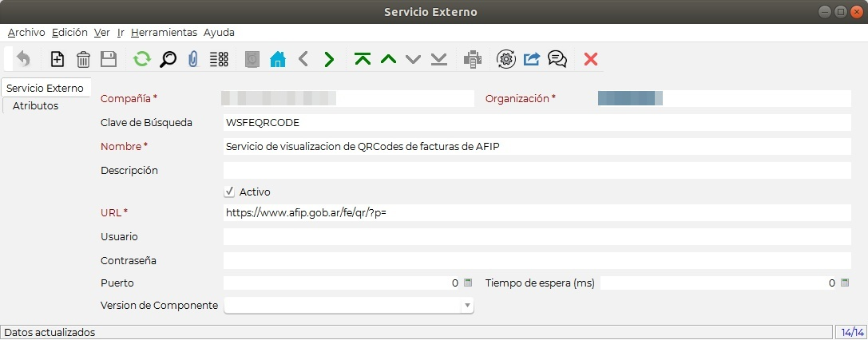
Task: Go to the parent record with the gray left chevron
Action: (303, 59)
